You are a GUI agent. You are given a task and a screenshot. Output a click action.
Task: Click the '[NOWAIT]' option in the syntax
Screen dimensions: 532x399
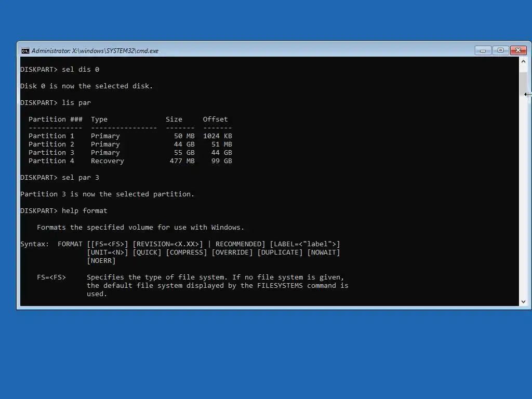pyautogui.click(x=323, y=252)
